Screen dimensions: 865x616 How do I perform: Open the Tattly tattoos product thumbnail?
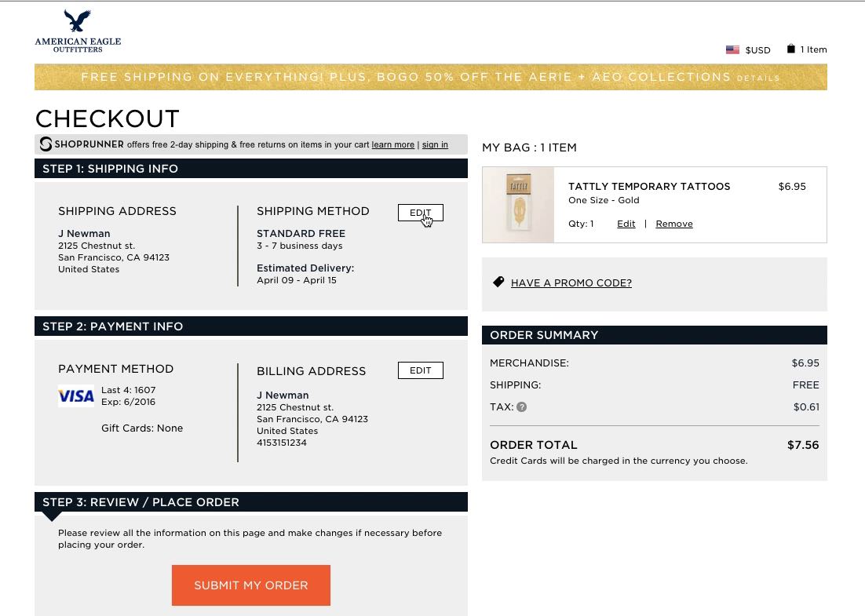(518, 205)
